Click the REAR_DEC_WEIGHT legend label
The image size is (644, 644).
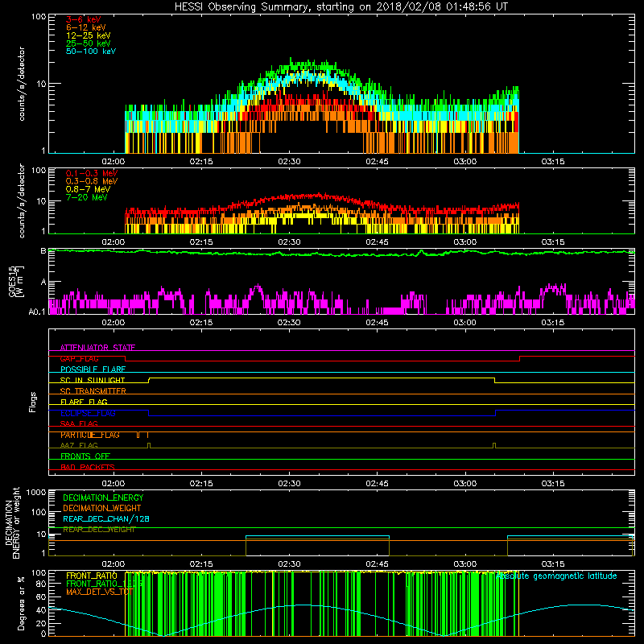(x=99, y=530)
